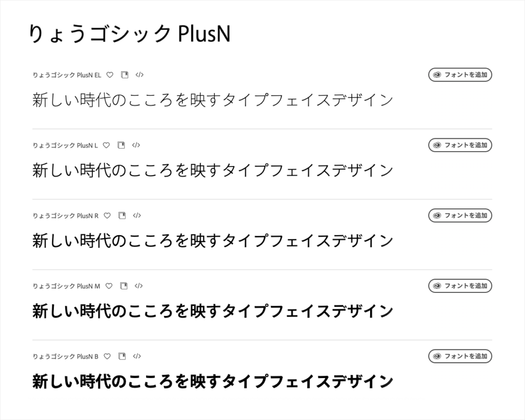Activate PlusN M with フォントを追加 button

460,286
